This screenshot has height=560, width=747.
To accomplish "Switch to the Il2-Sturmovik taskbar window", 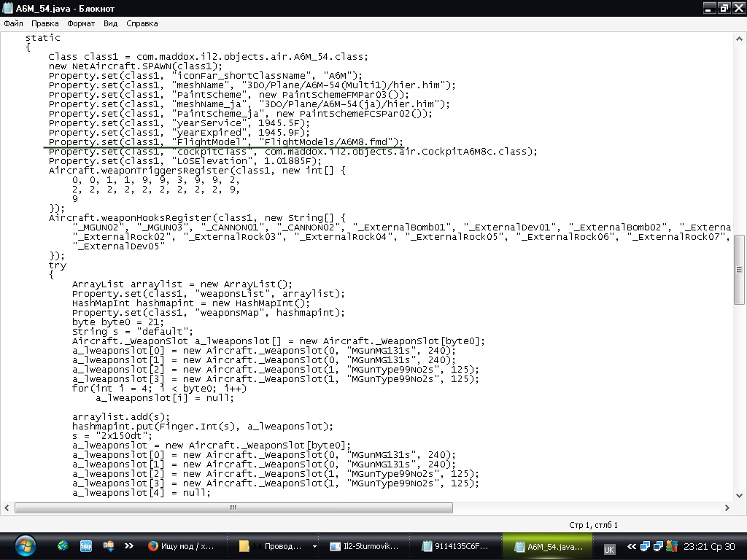I will [x=365, y=546].
